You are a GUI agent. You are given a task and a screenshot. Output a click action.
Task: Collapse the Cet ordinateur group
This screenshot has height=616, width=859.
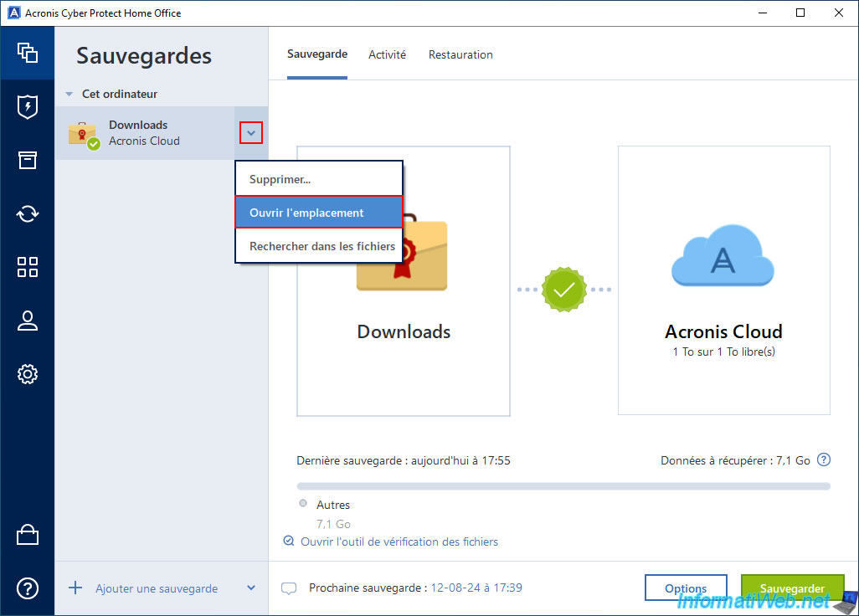pos(69,95)
